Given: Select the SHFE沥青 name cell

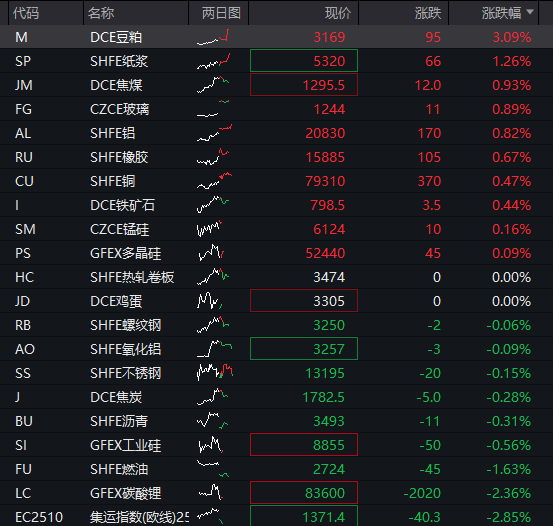Looking at the screenshot, I should click(x=119, y=421).
